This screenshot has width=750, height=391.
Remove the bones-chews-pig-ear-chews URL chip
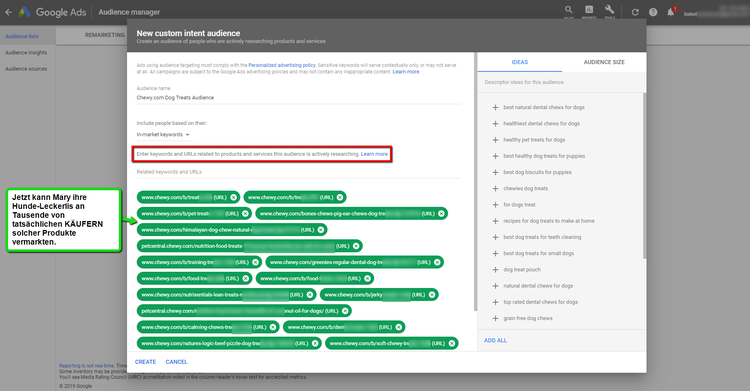[x=441, y=213]
